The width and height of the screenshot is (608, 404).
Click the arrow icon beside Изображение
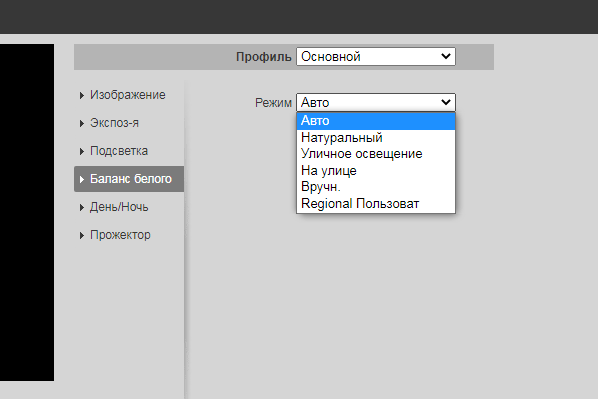pos(82,95)
